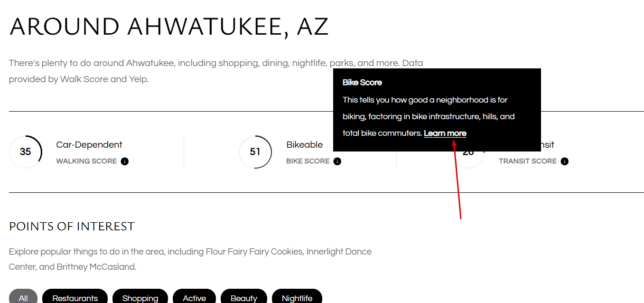This screenshot has height=303, width=644.
Task: Filter points of interest by Shopping
Action: pos(140,297)
